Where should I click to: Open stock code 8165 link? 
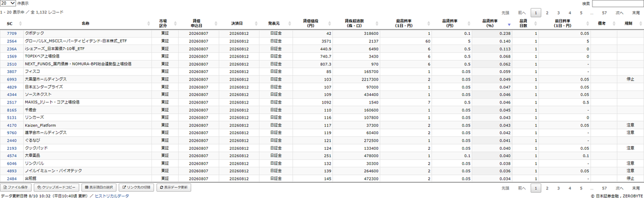(11, 110)
